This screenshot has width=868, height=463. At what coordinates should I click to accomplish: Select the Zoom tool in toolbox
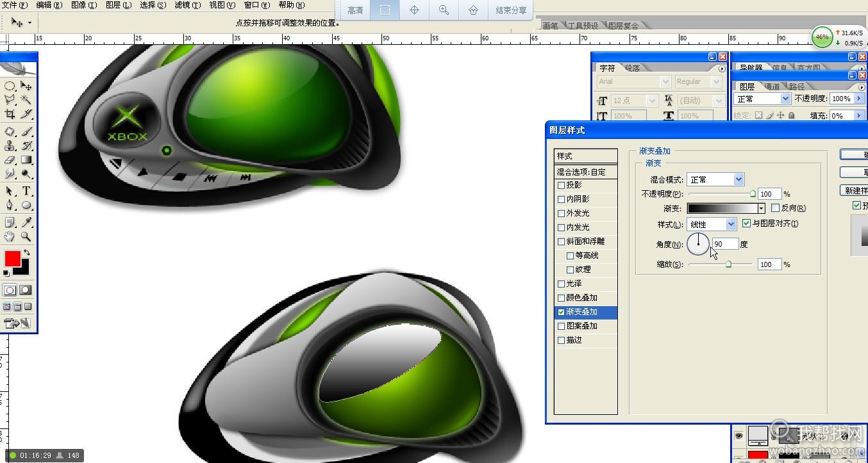[26, 236]
